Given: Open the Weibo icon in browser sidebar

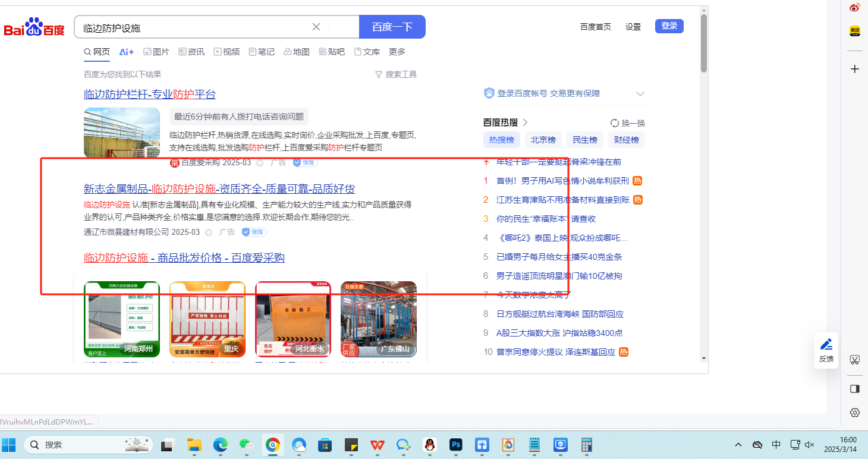Looking at the screenshot, I should [854, 8].
